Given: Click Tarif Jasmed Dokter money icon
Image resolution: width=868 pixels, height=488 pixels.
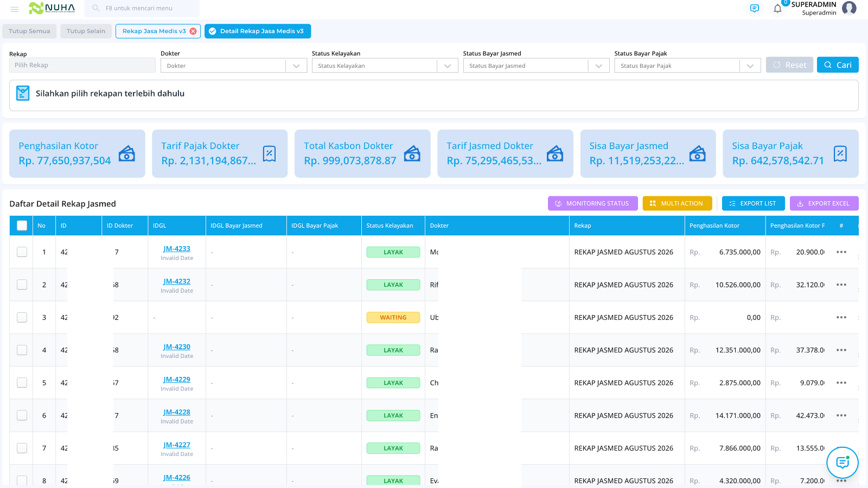Looking at the screenshot, I should [x=555, y=153].
